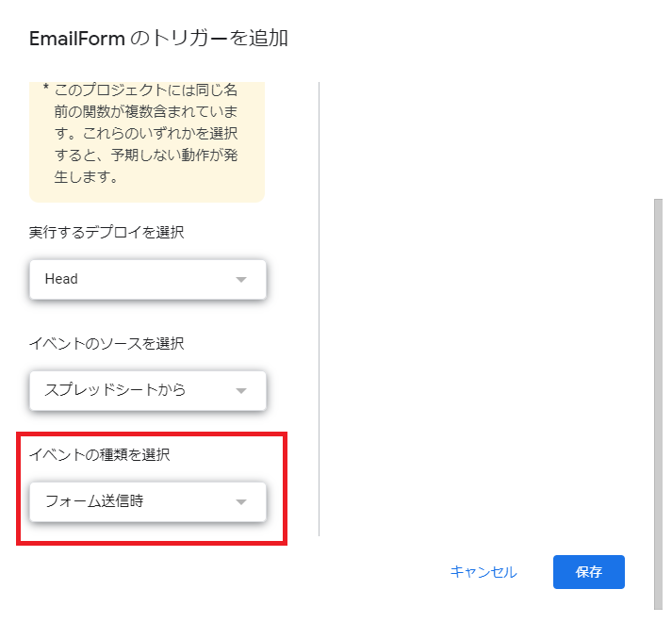Click the vertical divider beside the dropdowns

pyautogui.click(x=320, y=311)
